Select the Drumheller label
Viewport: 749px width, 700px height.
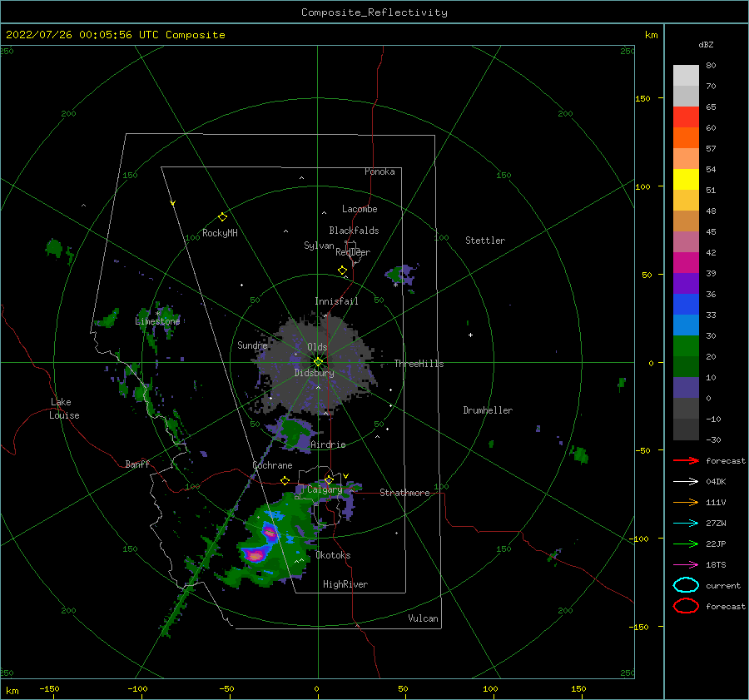[488, 410]
